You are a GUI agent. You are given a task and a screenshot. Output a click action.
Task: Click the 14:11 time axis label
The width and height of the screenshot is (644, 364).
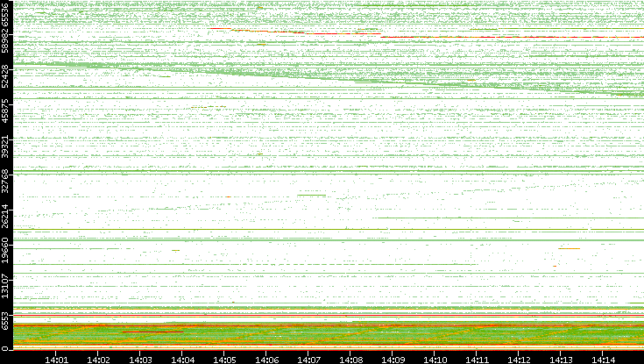click(477, 360)
